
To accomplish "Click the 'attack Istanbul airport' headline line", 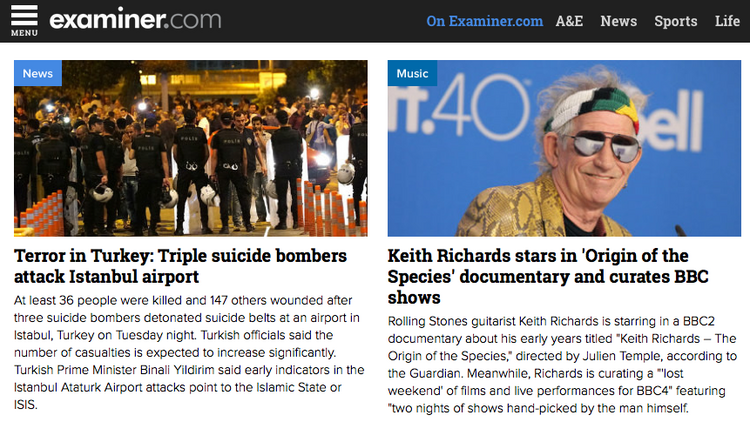I will tap(106, 277).
